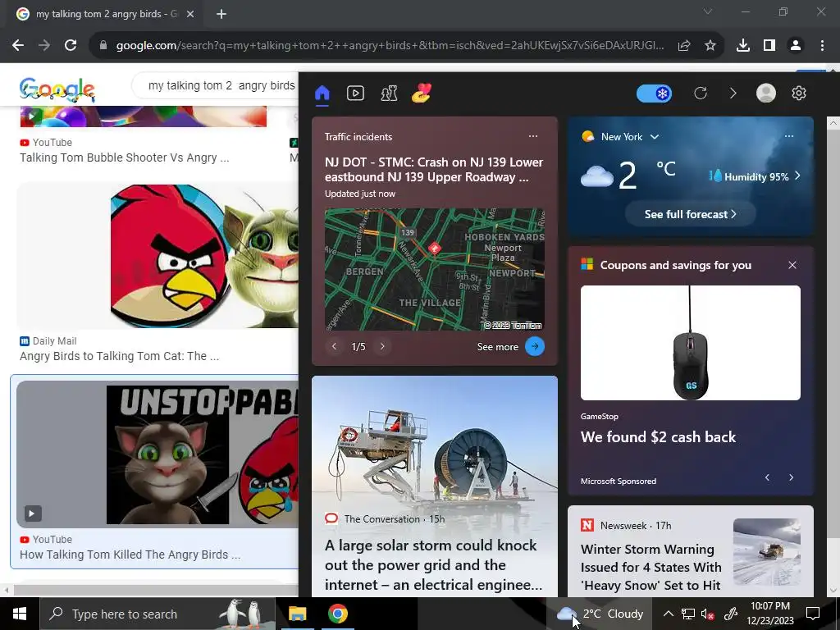The height and width of the screenshot is (630, 840).
Task: Show hidden system tray icons
Action: tap(668, 614)
